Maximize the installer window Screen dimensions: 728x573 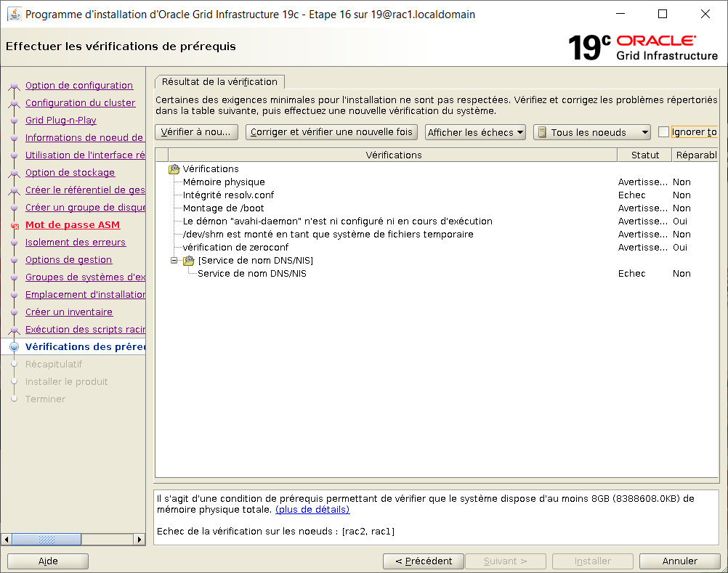(663, 15)
